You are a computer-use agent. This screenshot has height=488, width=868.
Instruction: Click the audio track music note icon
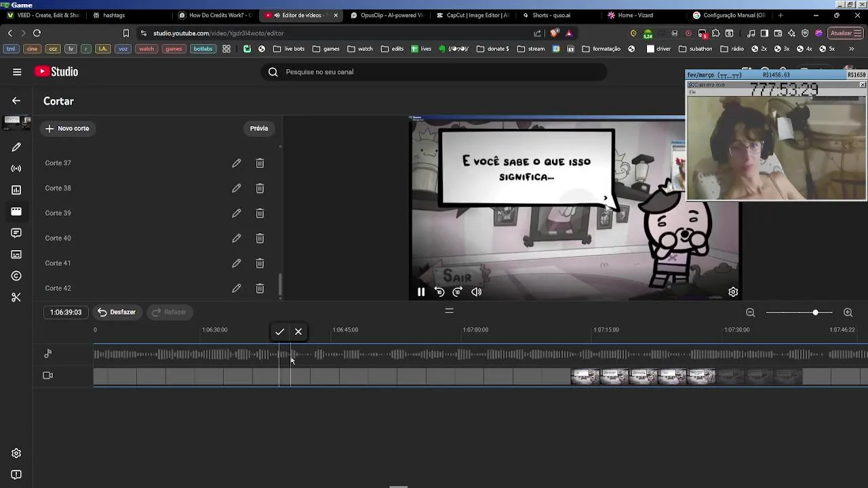tap(48, 354)
